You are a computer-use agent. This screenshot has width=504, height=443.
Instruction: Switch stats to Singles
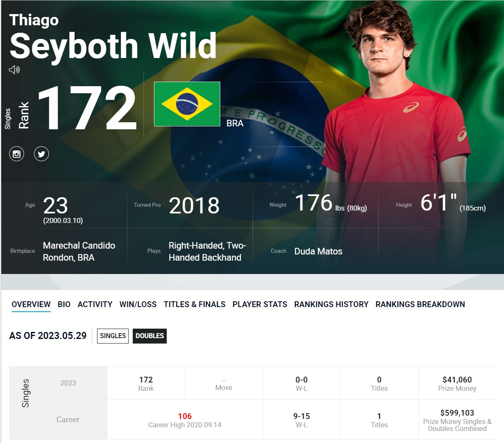(x=113, y=336)
